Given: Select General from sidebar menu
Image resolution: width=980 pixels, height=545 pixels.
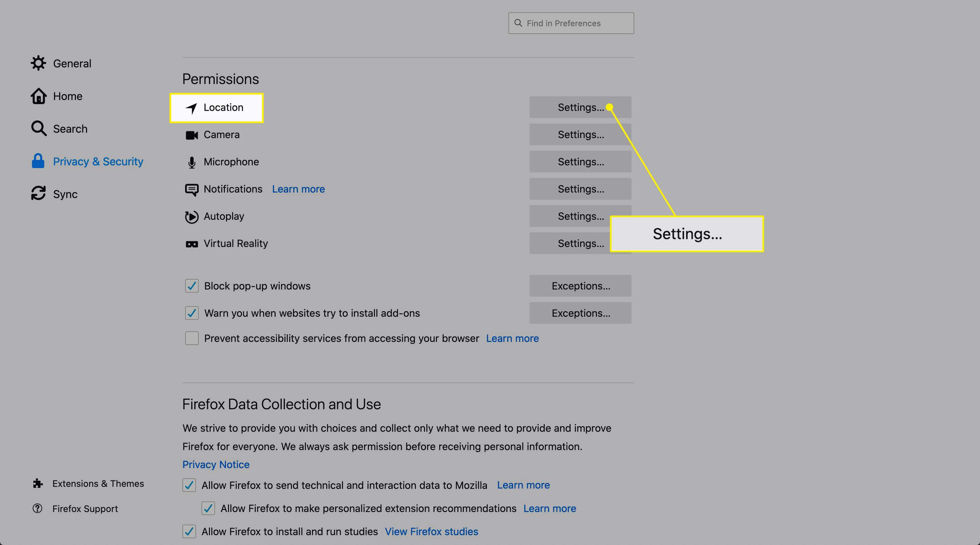Looking at the screenshot, I should point(72,62).
